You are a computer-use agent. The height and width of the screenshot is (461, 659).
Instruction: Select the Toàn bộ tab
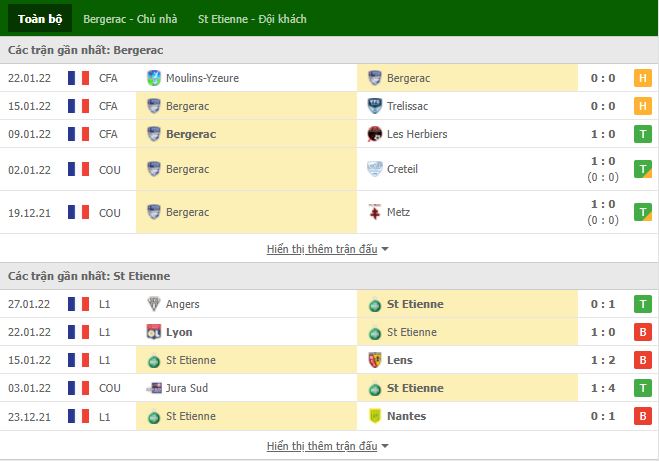coord(40,19)
